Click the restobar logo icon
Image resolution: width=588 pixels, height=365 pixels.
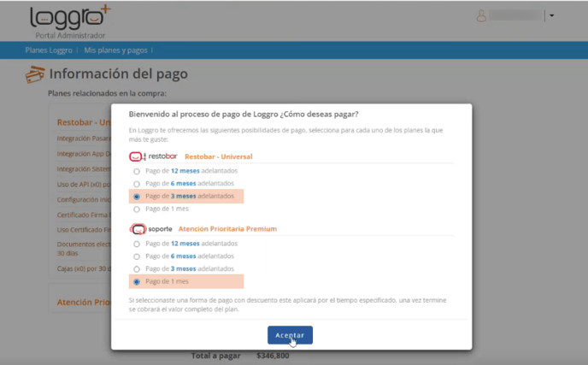click(x=153, y=156)
